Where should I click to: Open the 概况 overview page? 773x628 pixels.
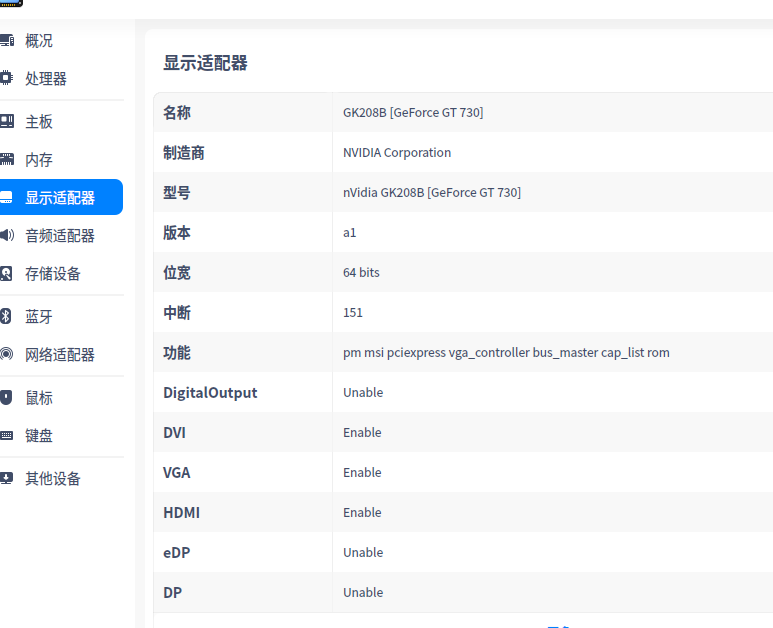click(39, 40)
